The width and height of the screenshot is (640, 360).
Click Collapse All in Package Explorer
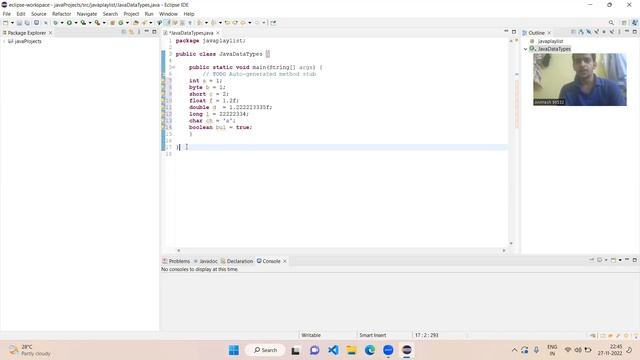[x=124, y=32]
